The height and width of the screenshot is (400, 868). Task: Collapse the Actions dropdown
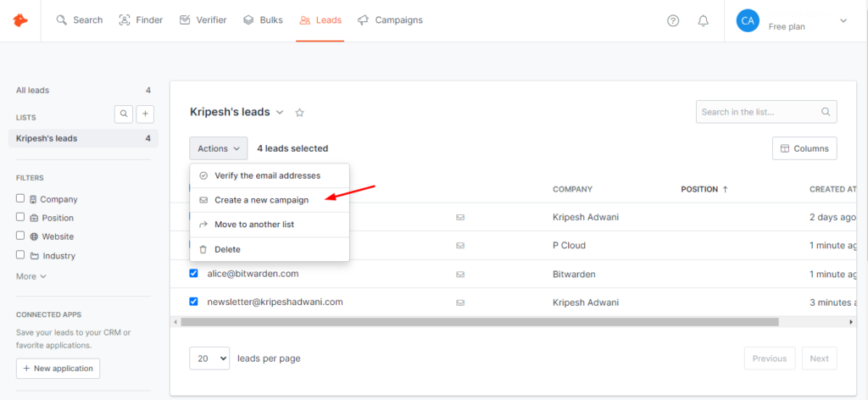(218, 148)
